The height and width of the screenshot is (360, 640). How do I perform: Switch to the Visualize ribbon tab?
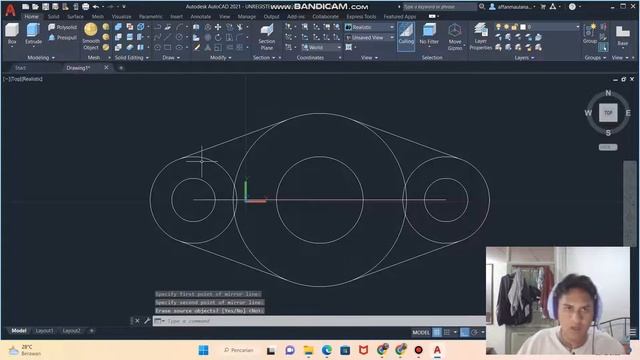(122, 17)
